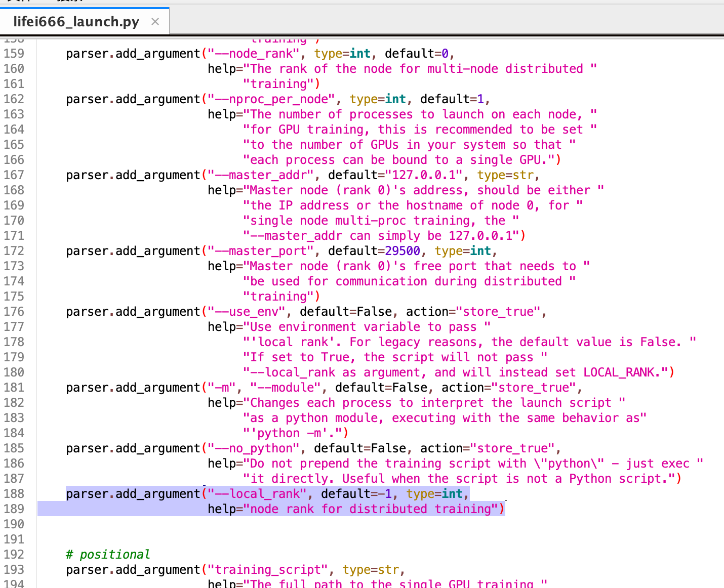
Task: Click line number 159 in gutter
Action: (x=14, y=54)
